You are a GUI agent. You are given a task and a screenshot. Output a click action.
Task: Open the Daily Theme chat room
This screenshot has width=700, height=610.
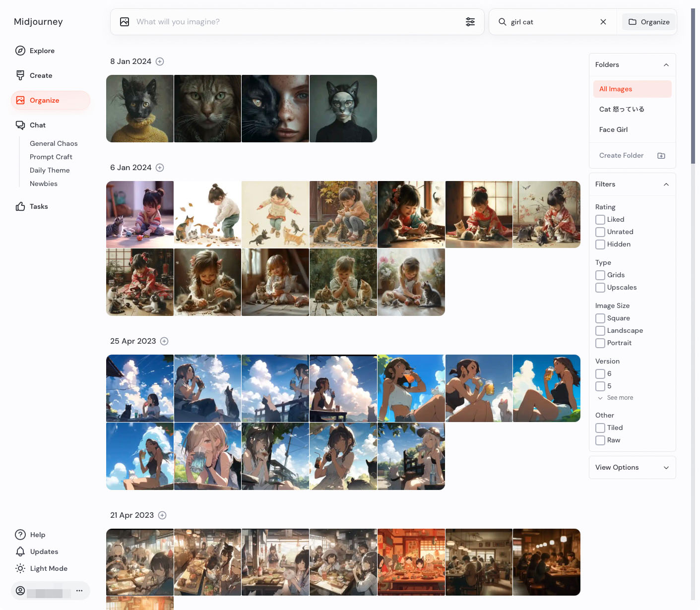pyautogui.click(x=50, y=170)
